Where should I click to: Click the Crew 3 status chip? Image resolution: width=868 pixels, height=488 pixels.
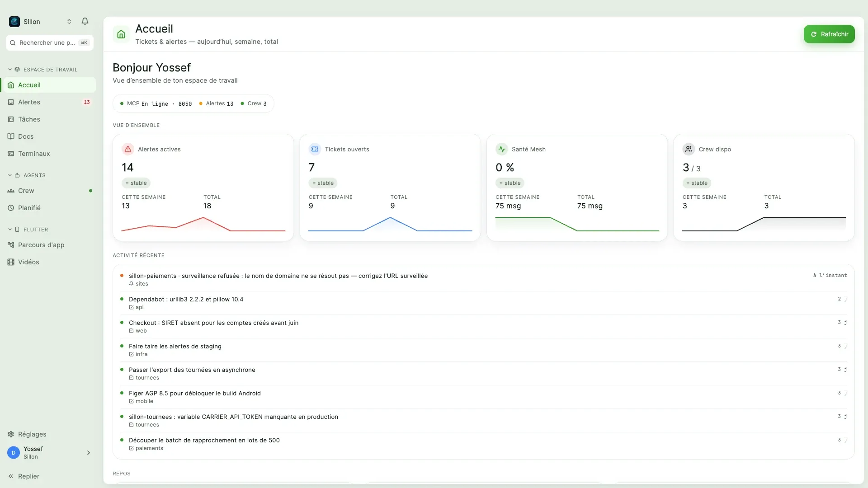pyautogui.click(x=254, y=103)
